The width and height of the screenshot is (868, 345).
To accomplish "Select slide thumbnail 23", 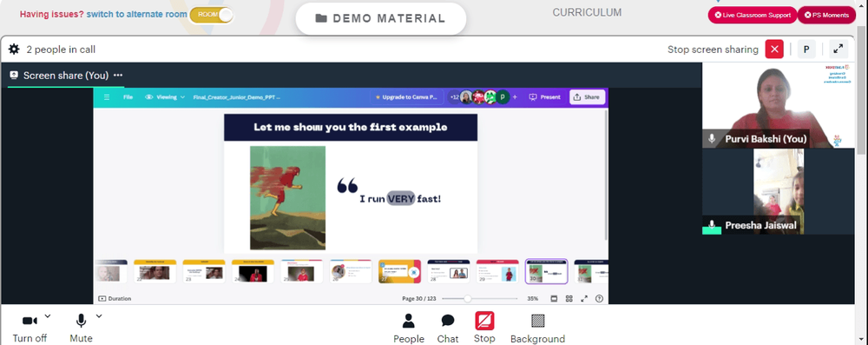I will tap(204, 271).
